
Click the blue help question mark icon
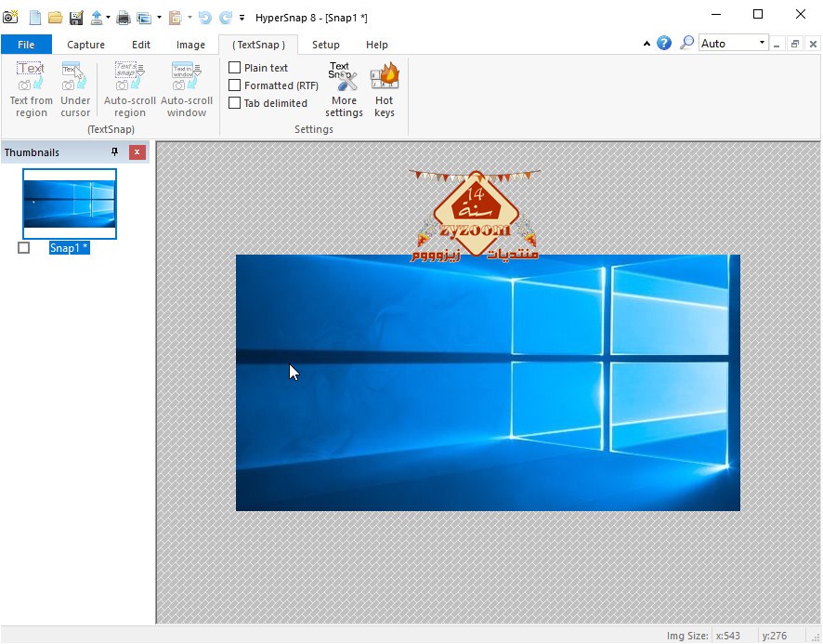[664, 43]
